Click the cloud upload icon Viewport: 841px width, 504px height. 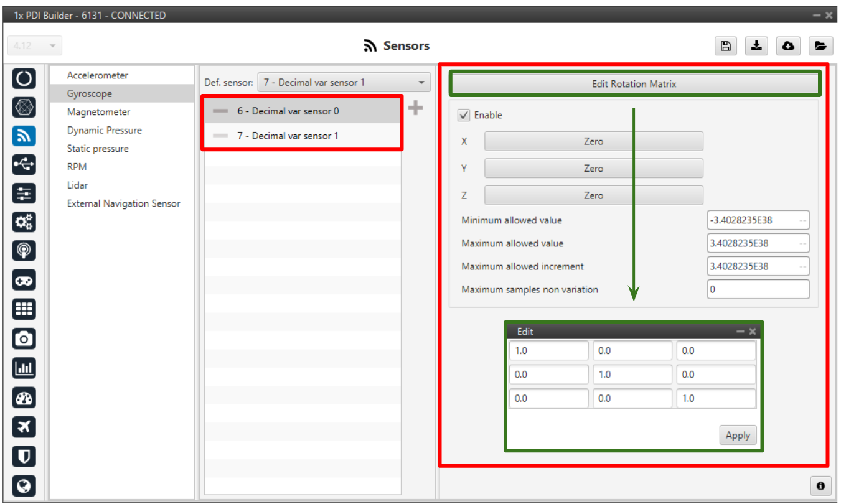788,45
